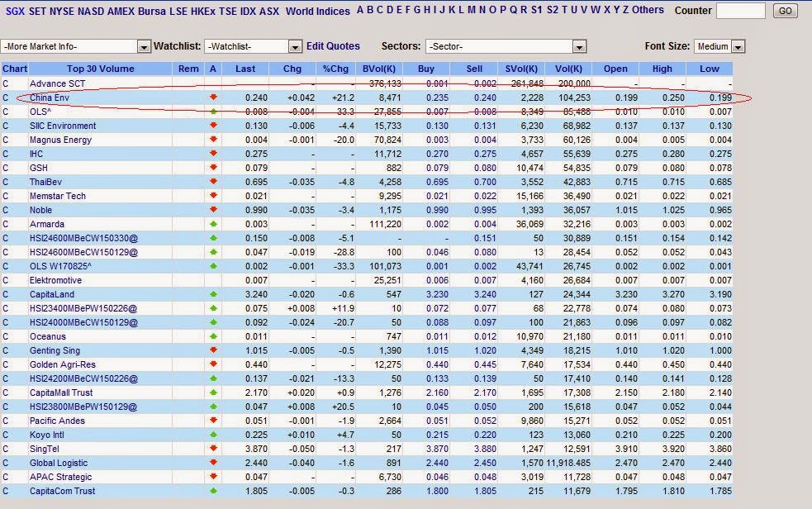Viewport: 812px width, 509px height.
Task: Click the green arrow in Oceanus row
Action: pyautogui.click(x=213, y=336)
